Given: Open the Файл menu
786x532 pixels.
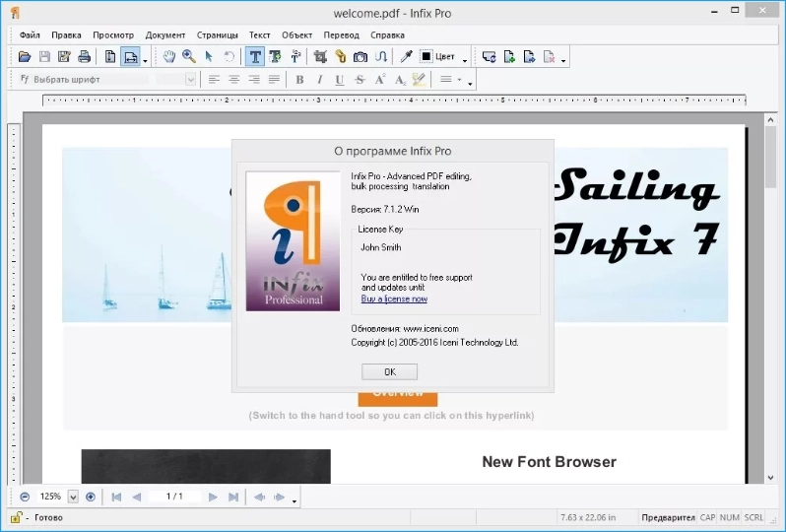Looking at the screenshot, I should point(30,35).
